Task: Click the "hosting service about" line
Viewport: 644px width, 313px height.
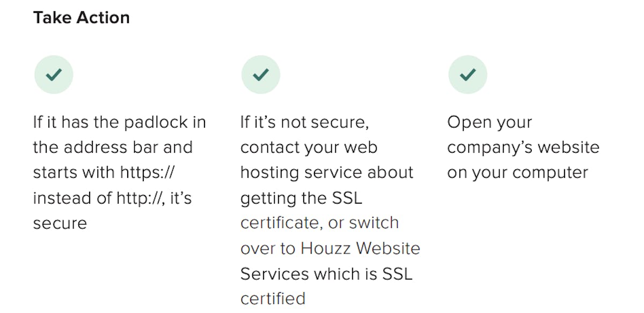Action: [x=327, y=173]
